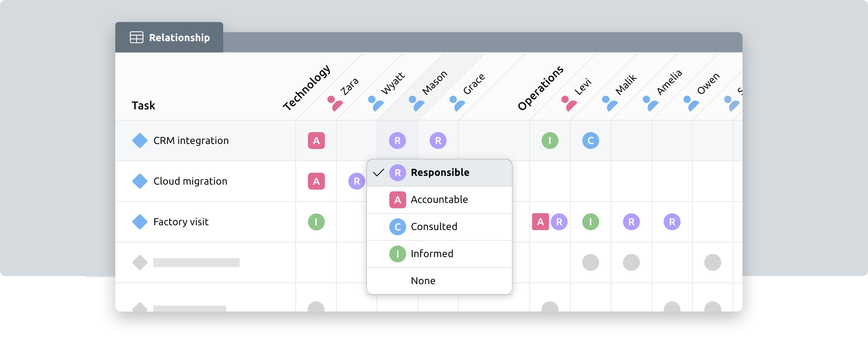
Task: Select Informed from the role list
Action: [x=439, y=254]
